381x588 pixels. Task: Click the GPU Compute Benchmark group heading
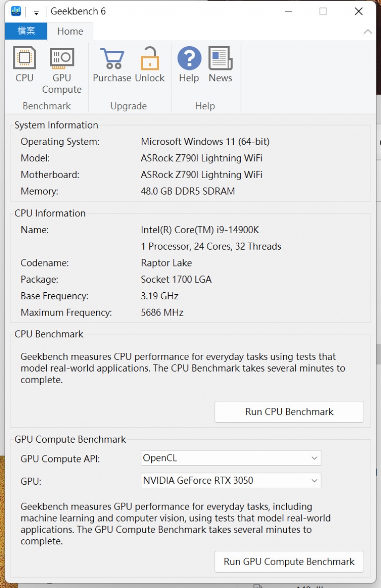click(70, 440)
